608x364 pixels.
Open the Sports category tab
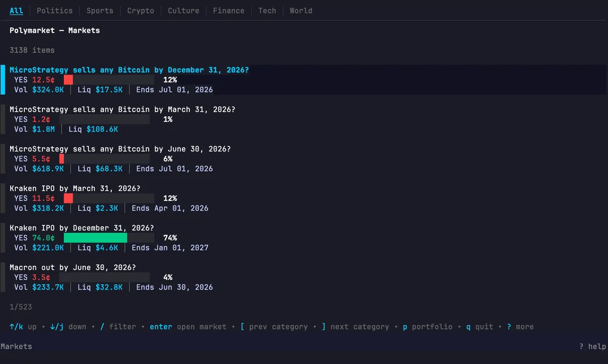(100, 11)
